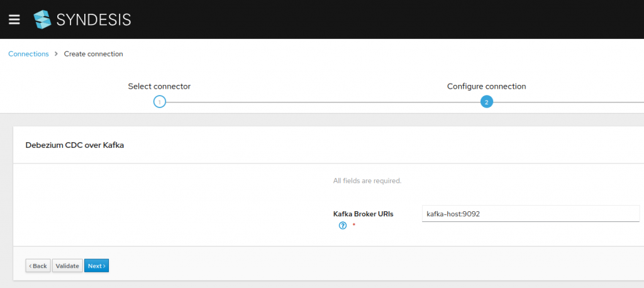Open the hamburger navigation menu

[14, 19]
